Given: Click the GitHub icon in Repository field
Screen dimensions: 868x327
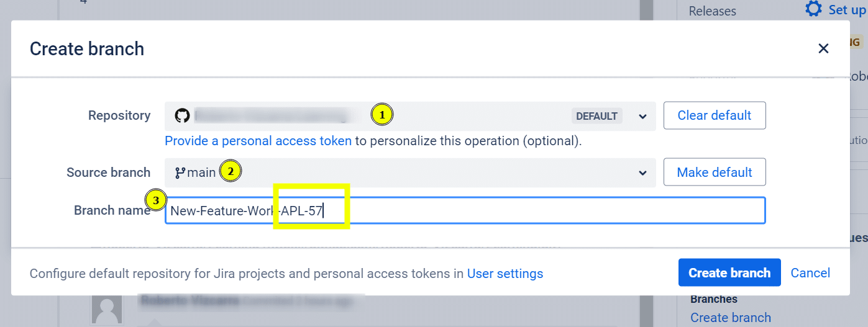Looking at the screenshot, I should click(181, 116).
